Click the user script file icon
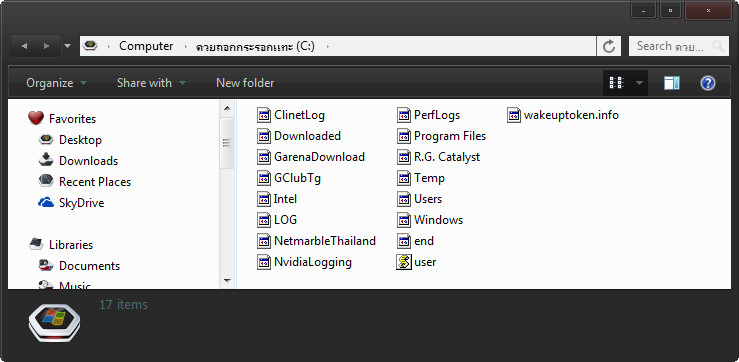The height and width of the screenshot is (362, 739). click(x=404, y=262)
